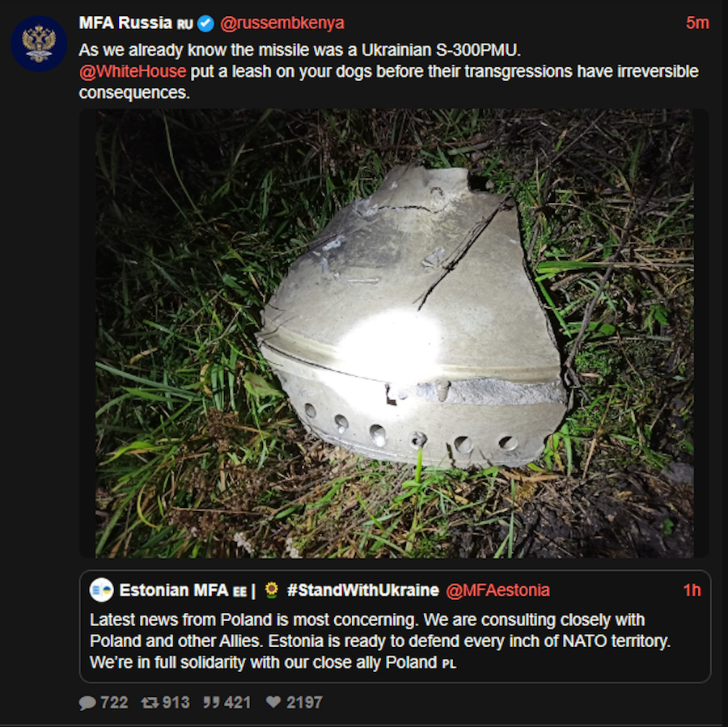Open the @WhiteHouse mention link
Viewport: 728px width, 727px height.
click(x=133, y=71)
